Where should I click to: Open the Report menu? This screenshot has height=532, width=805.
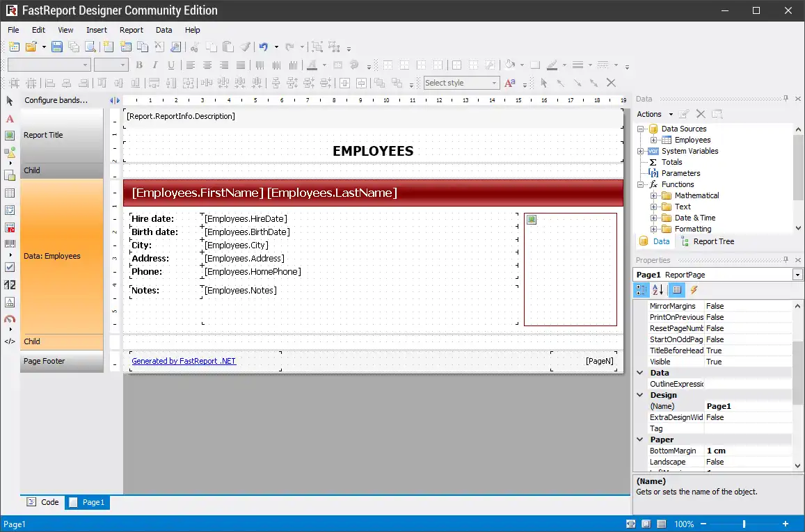click(x=131, y=30)
